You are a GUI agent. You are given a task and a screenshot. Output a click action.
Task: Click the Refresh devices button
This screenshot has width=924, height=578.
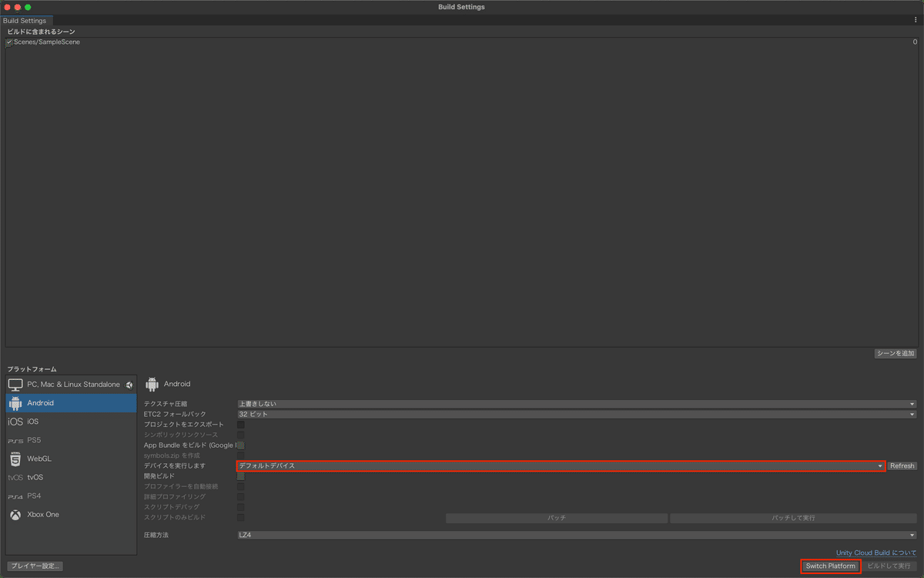[x=902, y=466]
